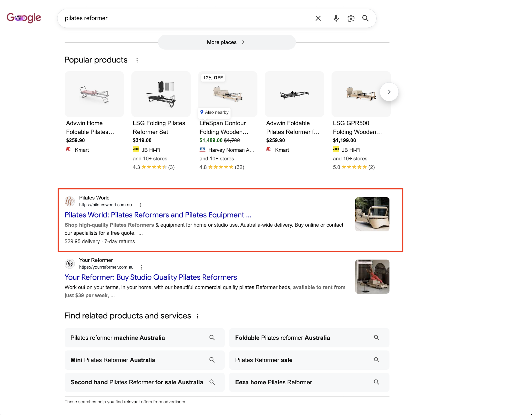Open the More places button

click(x=227, y=42)
